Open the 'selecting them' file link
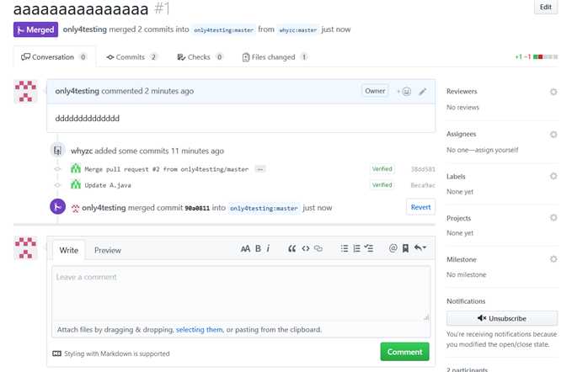 point(199,330)
